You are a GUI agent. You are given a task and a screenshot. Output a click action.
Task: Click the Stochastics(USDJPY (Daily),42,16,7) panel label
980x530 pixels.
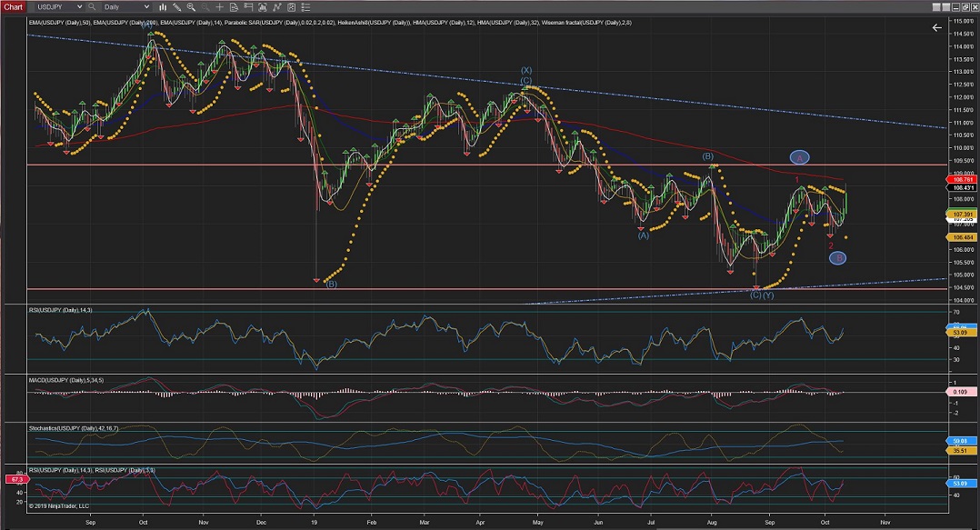(74, 428)
